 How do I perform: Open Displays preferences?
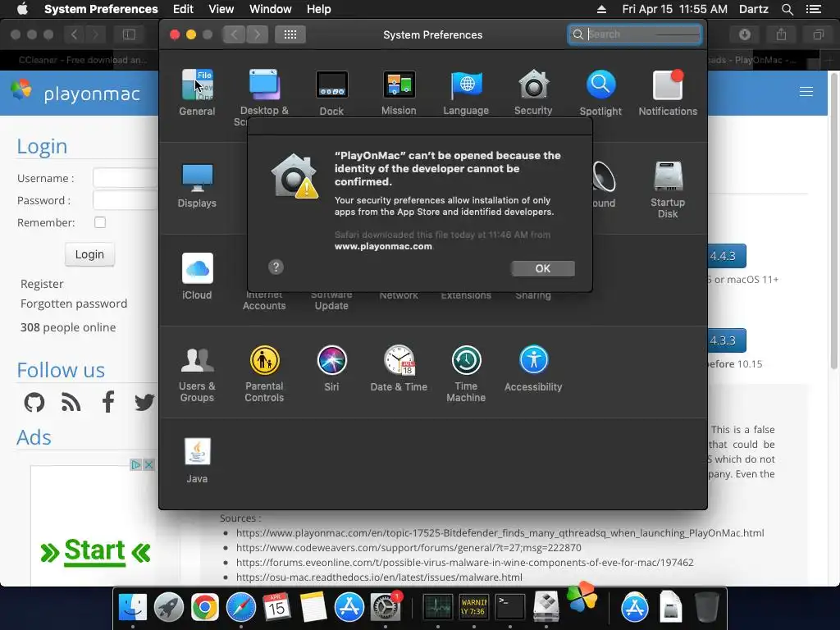click(197, 185)
